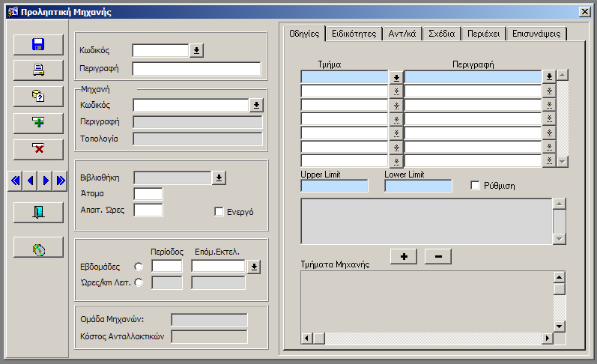Switch to the Ειδικότητες tab
The height and width of the screenshot is (364, 597).
coord(354,34)
